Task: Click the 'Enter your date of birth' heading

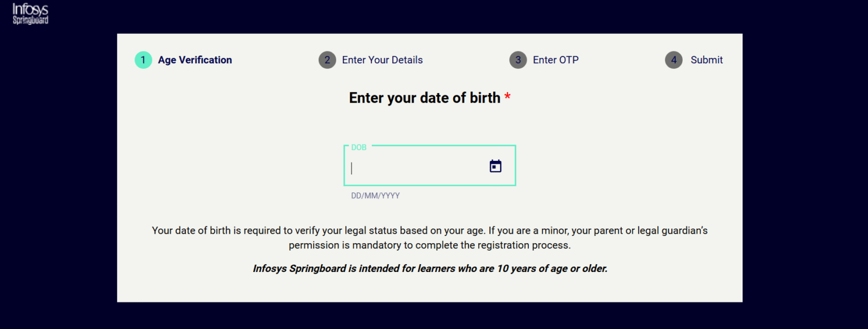Action: [424, 98]
